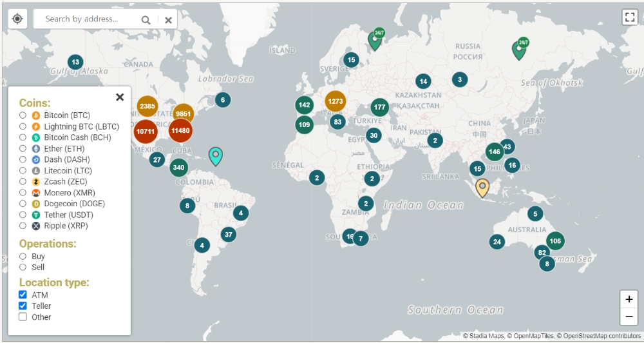Enter fullscreen map view
The width and height of the screenshot is (644, 343).
[630, 17]
